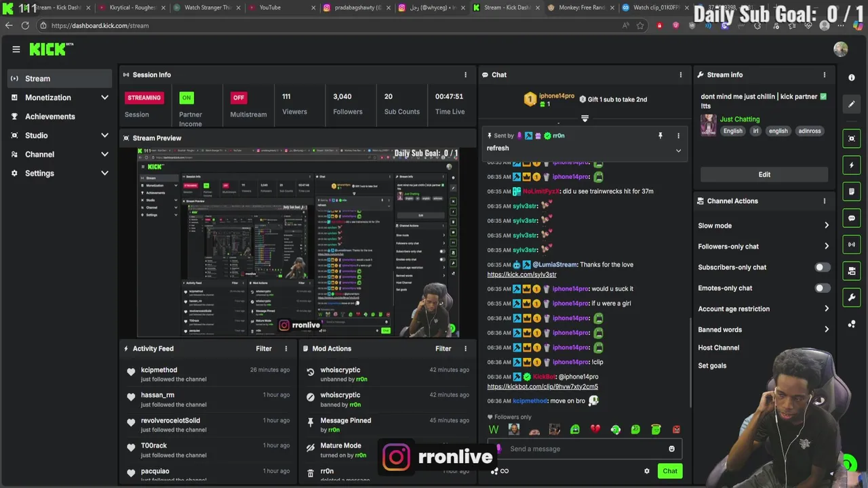Open Channel Actions three-dot menu
The width and height of the screenshot is (868, 488).
click(x=825, y=201)
